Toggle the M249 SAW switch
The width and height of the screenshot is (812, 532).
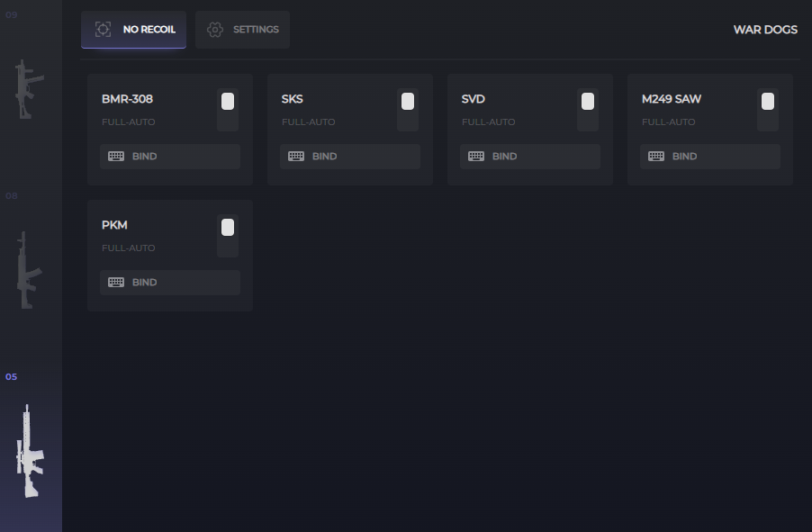tap(768, 110)
